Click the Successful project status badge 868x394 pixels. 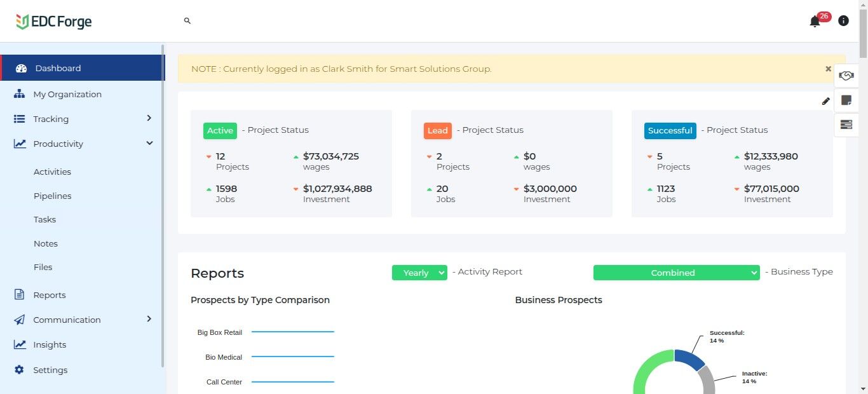670,130
